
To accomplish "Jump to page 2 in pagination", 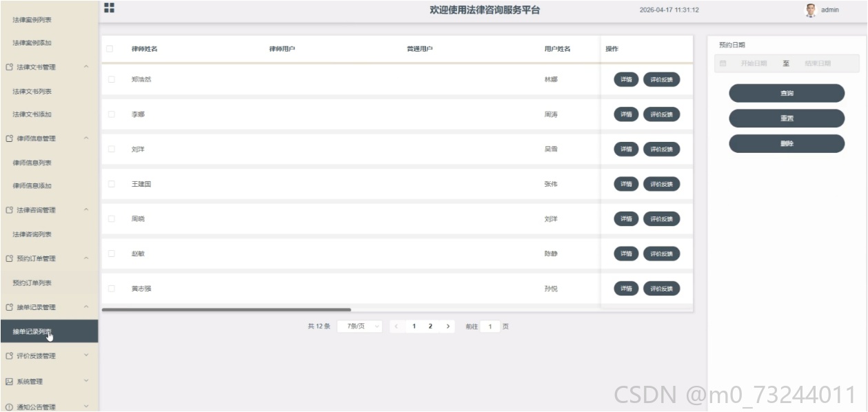I will (x=430, y=327).
